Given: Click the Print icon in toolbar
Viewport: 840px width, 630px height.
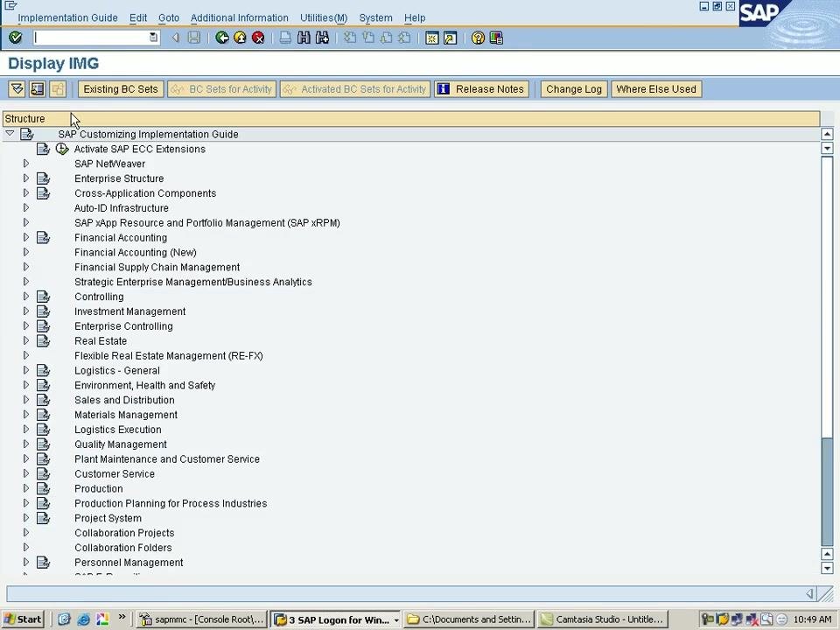Looking at the screenshot, I should pyautogui.click(x=285, y=38).
